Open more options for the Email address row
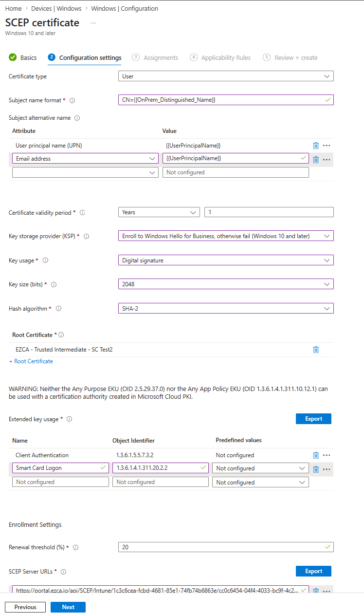Image resolution: width=364 pixels, height=614 pixels. (327, 159)
